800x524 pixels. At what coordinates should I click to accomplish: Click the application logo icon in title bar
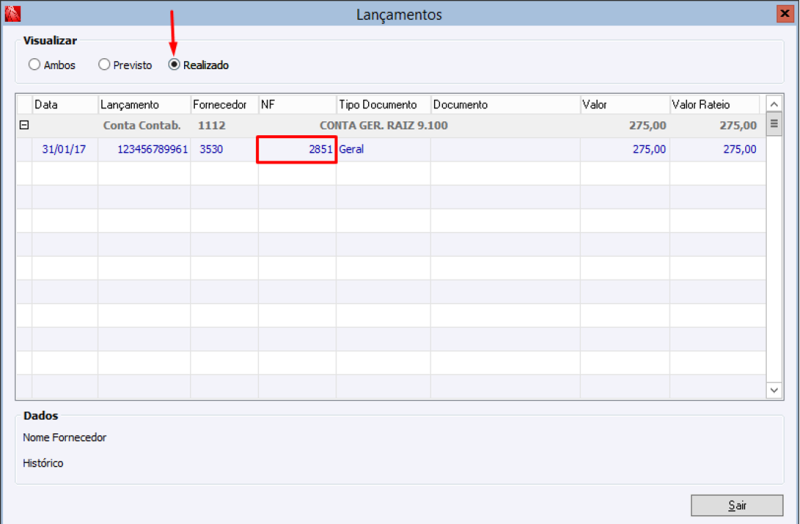tap(12, 14)
